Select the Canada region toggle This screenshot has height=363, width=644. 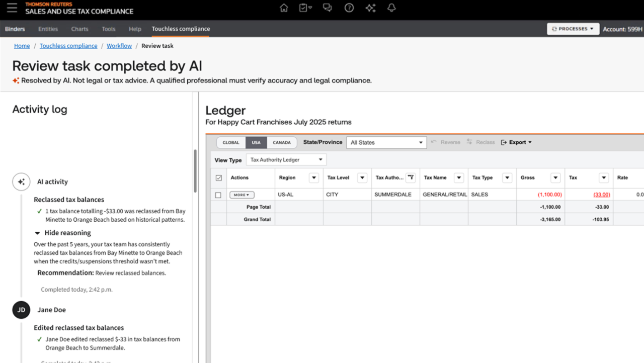click(282, 142)
